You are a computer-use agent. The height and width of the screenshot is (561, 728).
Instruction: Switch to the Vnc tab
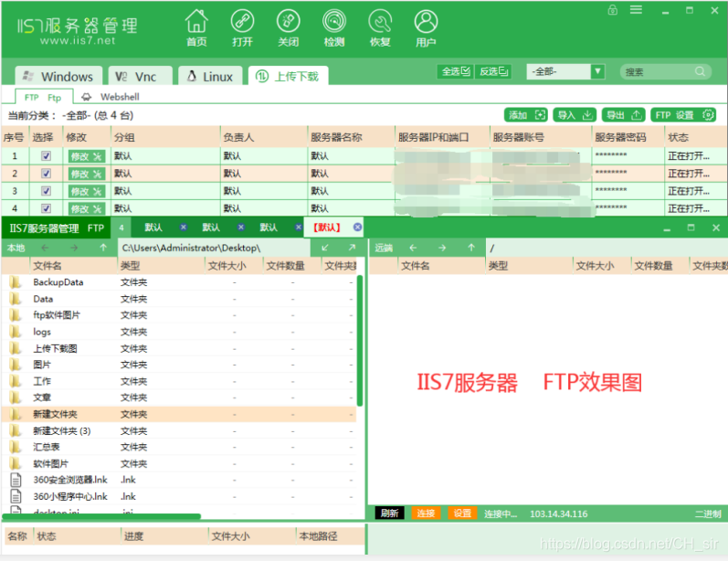click(141, 76)
